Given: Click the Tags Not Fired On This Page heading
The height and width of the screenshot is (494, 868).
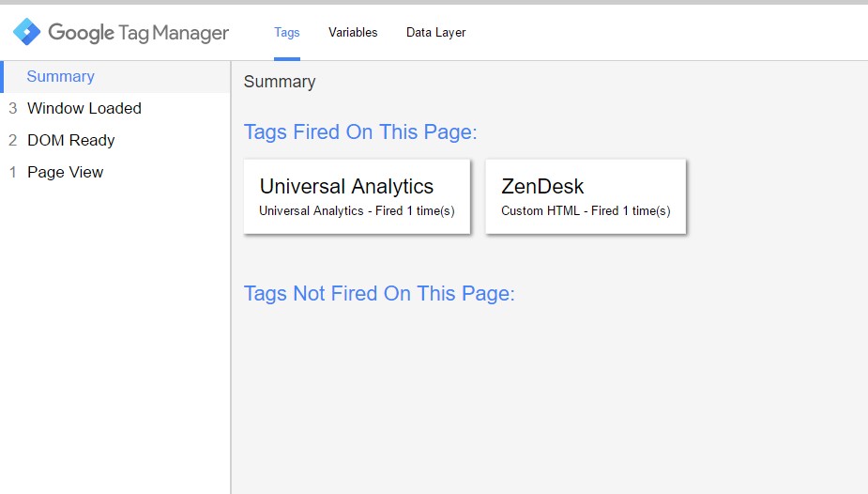Looking at the screenshot, I should coord(379,294).
